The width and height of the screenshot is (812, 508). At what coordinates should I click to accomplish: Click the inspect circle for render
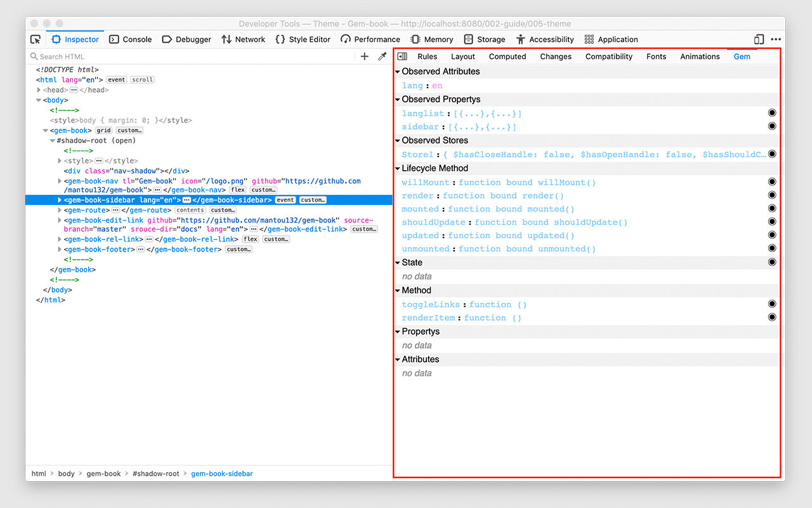[x=772, y=196]
